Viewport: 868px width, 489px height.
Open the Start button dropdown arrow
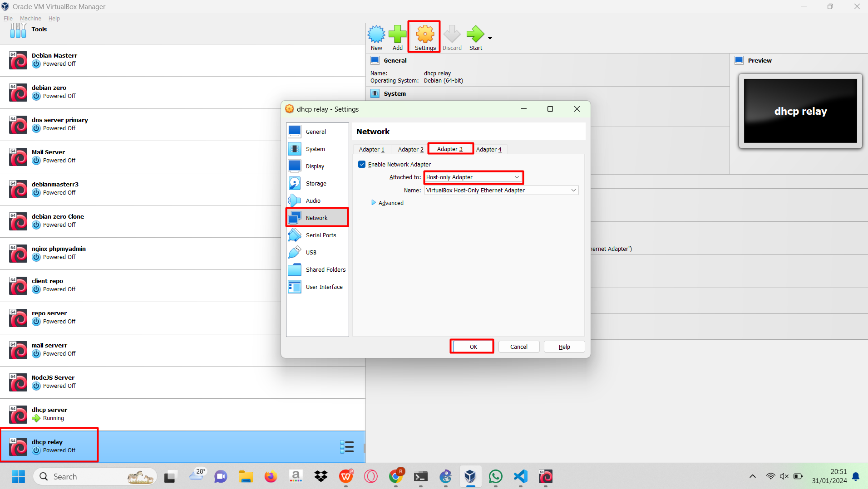coord(490,38)
